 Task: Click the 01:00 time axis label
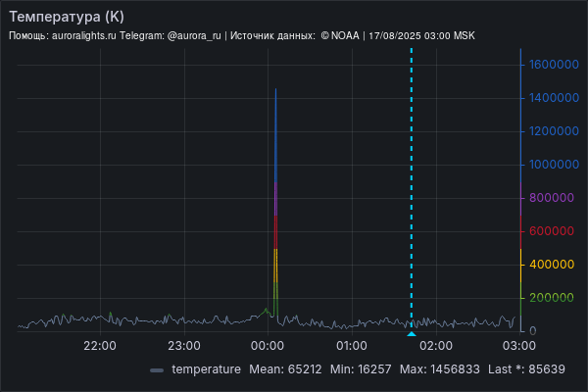352,346
